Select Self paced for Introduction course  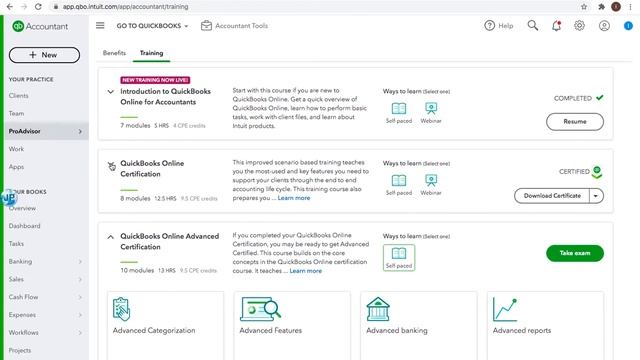399,113
